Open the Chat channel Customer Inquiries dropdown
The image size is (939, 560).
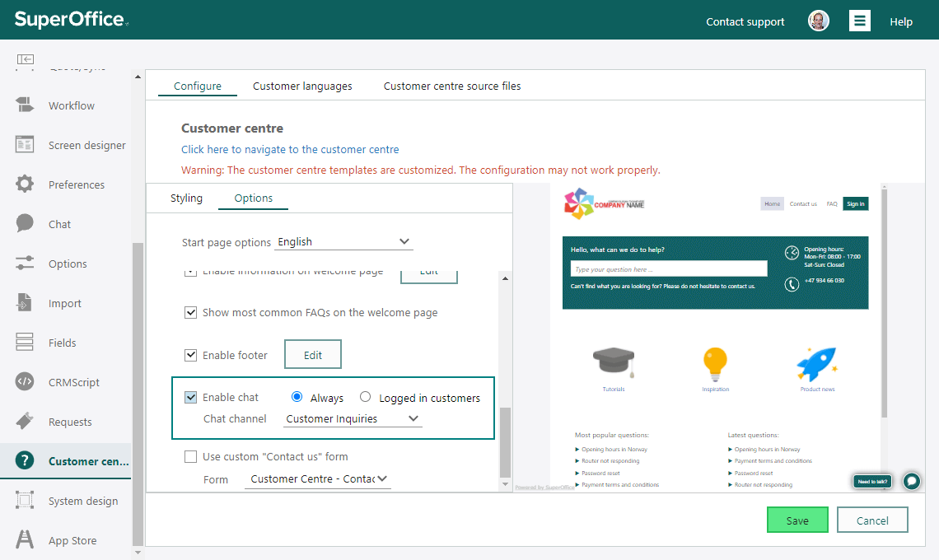pos(353,418)
